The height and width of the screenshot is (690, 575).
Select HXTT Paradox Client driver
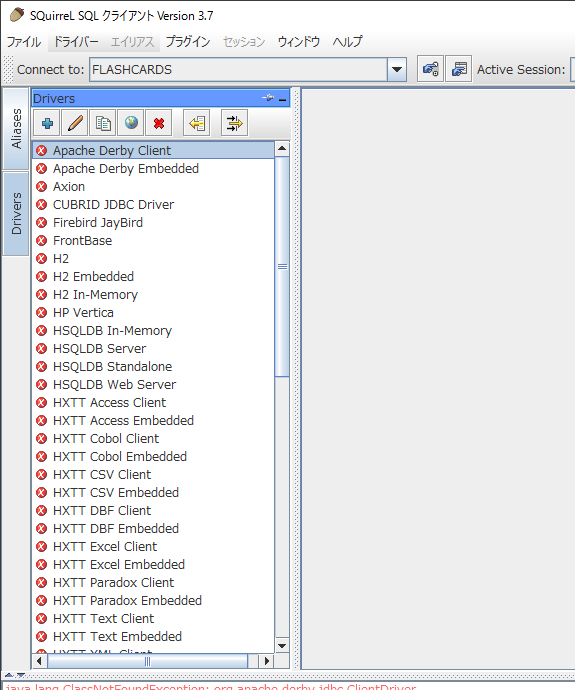[154, 583]
